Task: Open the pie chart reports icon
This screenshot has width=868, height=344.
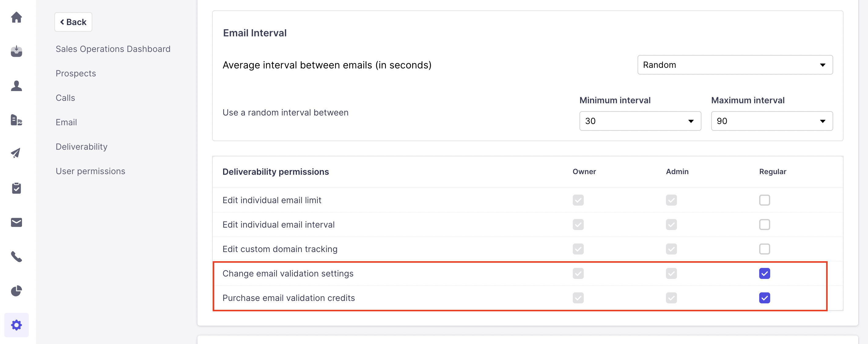Action: pyautogui.click(x=17, y=291)
